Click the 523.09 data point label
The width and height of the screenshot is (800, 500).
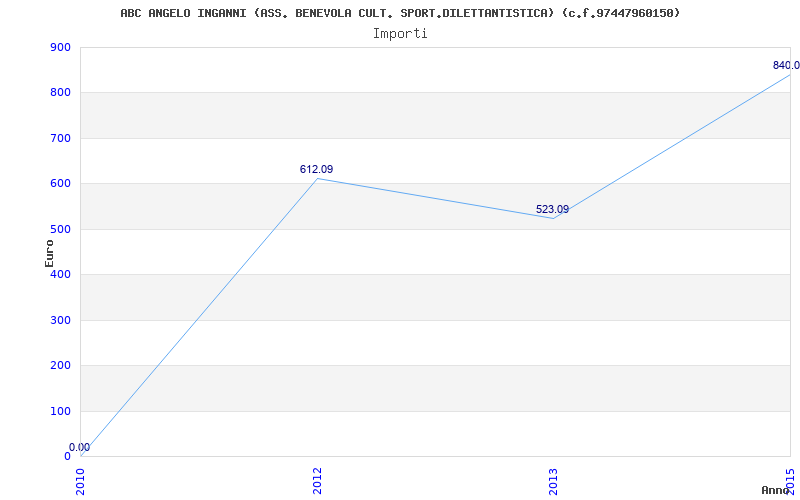(552, 210)
